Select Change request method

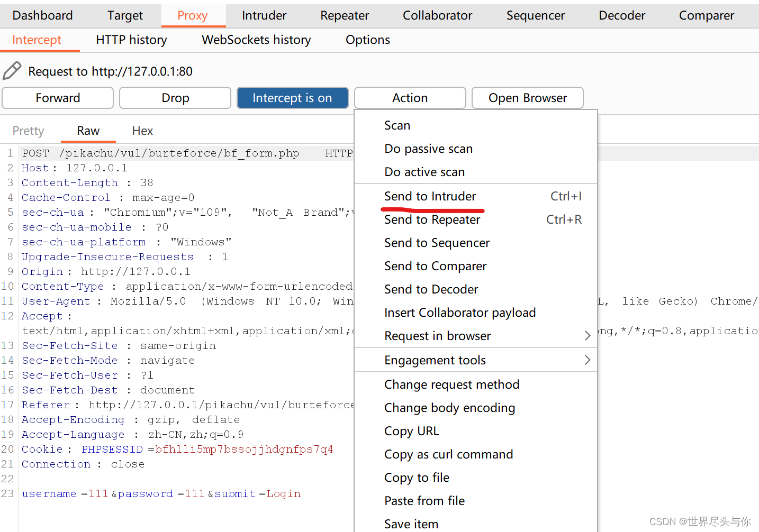(476, 384)
